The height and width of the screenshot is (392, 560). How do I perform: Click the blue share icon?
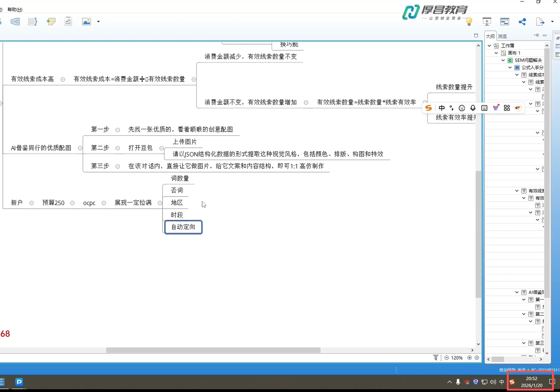[522, 21]
